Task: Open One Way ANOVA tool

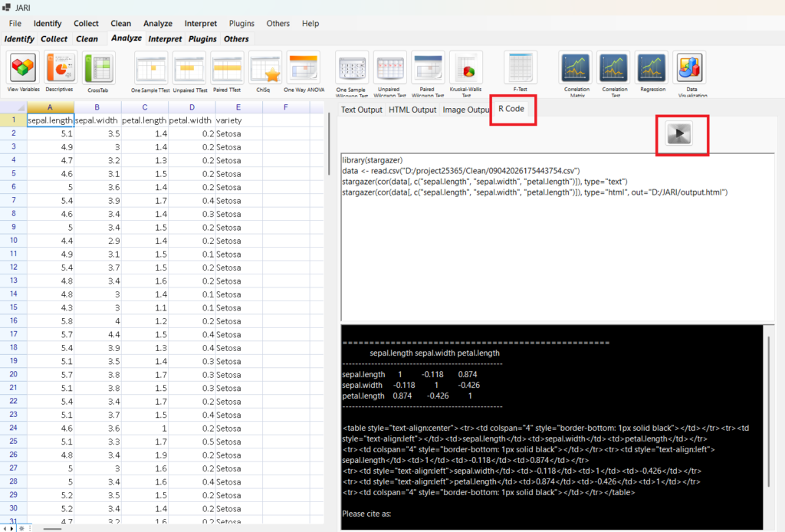Action: coord(304,68)
